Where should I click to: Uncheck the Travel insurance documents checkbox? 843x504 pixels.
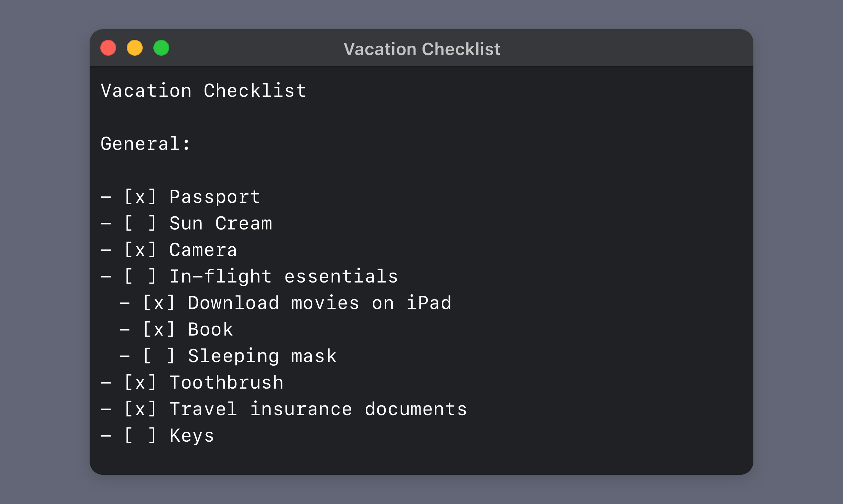point(140,409)
